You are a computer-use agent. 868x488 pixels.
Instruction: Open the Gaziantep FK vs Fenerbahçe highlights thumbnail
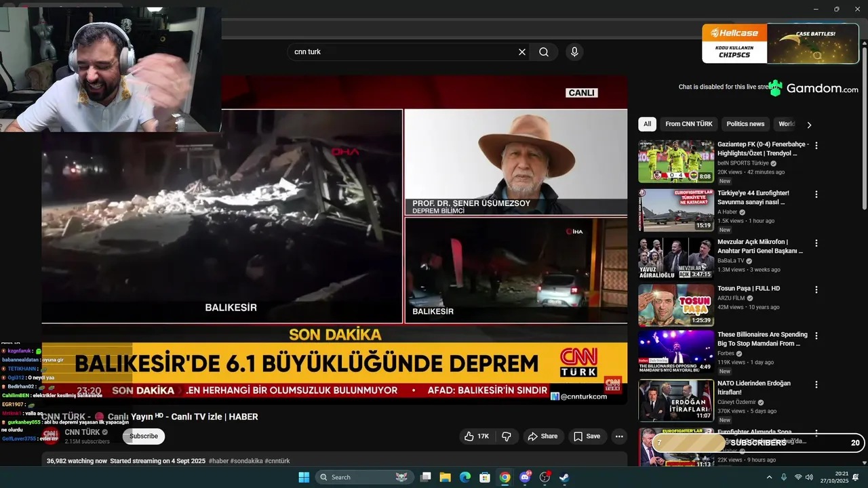675,161
